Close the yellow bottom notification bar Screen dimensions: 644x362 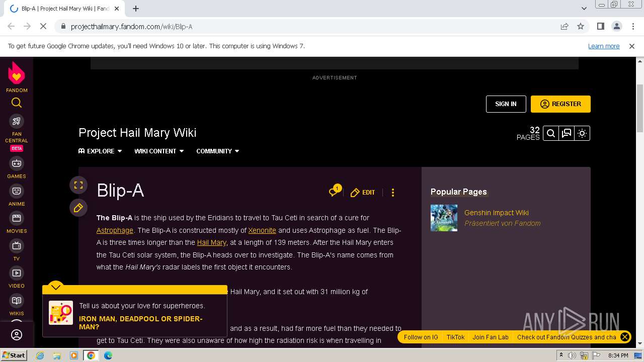click(625, 337)
